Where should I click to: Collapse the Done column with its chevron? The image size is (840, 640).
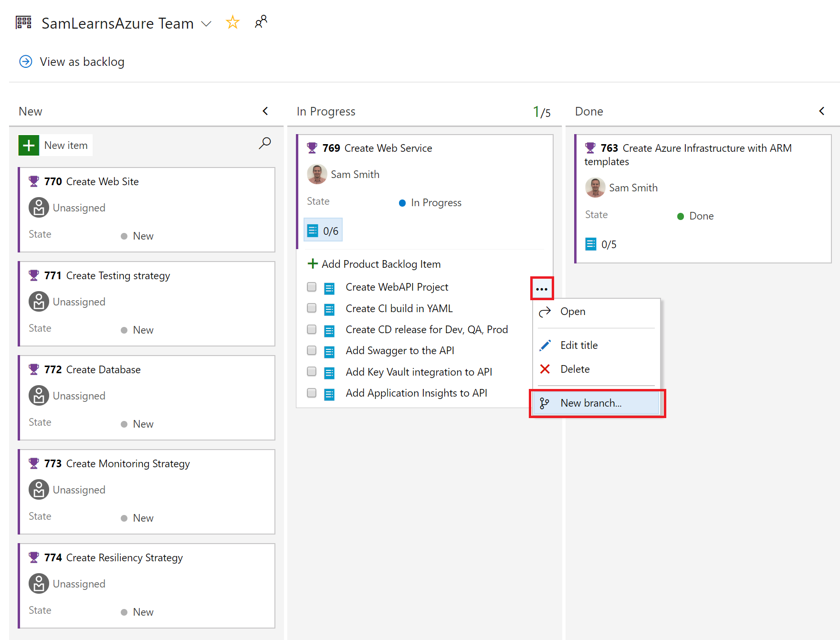(821, 111)
